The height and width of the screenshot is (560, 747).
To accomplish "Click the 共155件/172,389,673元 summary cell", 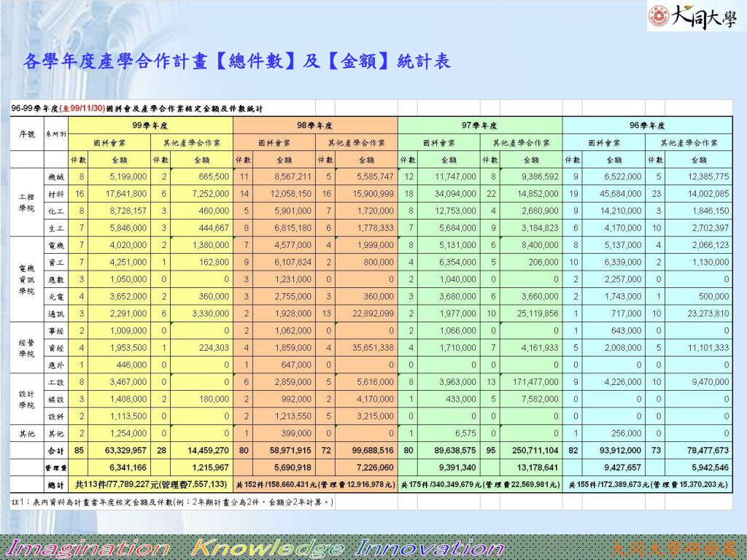I will coord(648,485).
